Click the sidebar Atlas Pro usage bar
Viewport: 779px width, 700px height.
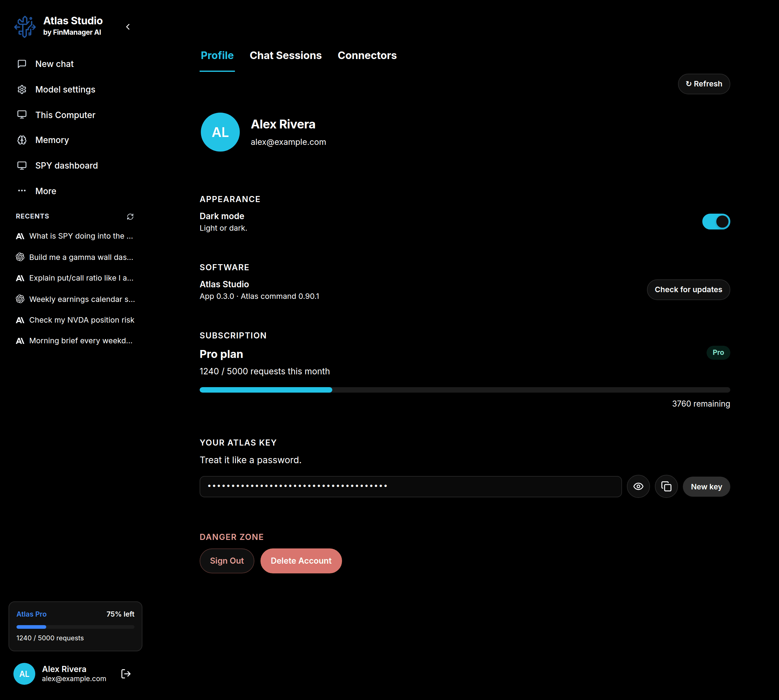[75, 627]
